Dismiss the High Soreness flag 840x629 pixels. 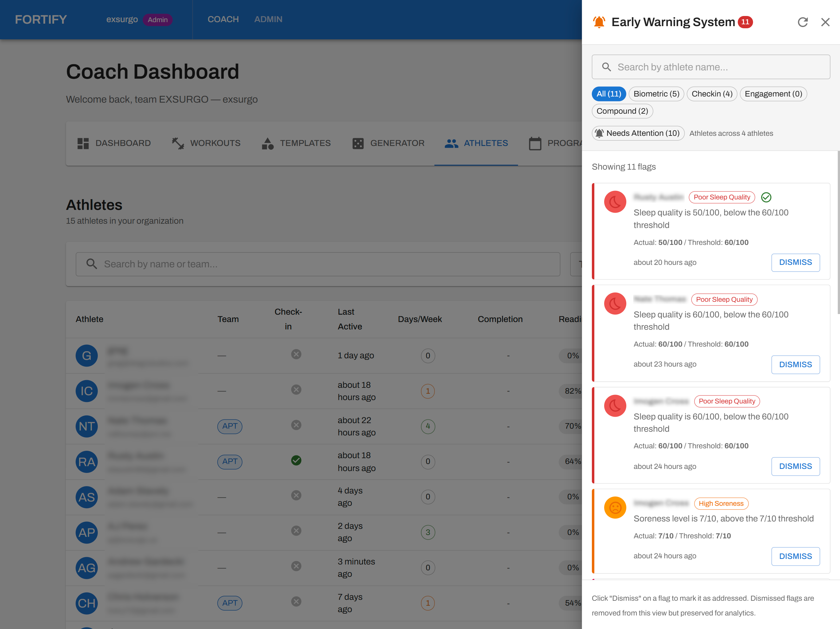coord(795,556)
